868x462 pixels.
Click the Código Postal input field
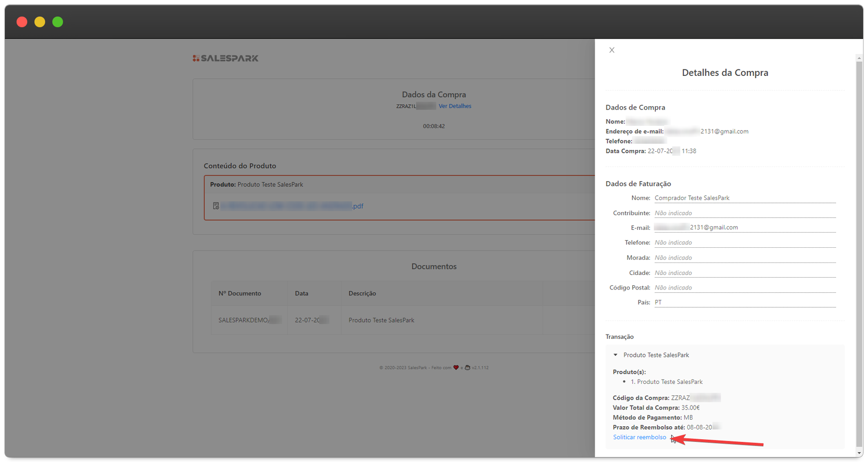[744, 287]
